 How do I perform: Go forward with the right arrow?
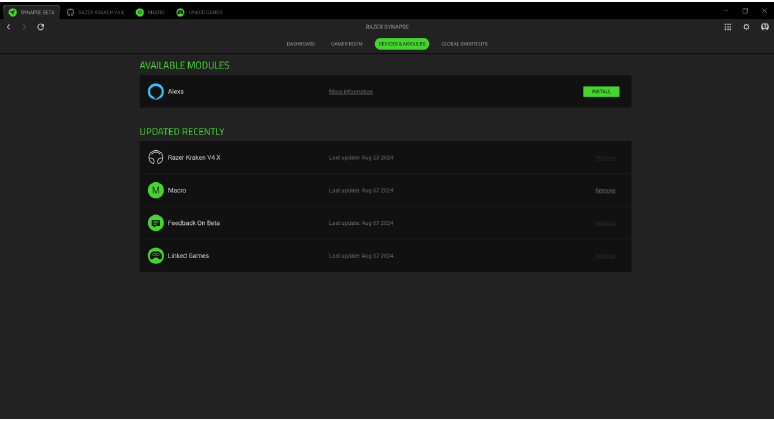tap(24, 27)
